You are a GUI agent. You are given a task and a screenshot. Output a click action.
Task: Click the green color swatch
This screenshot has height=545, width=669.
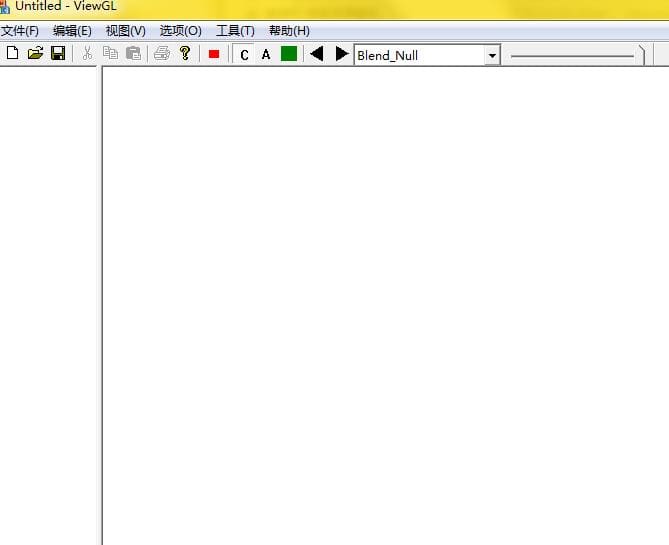289,54
